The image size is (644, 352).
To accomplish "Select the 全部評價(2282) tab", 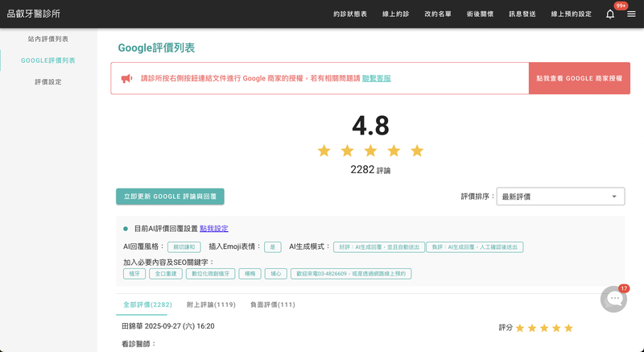I will coord(147,304).
